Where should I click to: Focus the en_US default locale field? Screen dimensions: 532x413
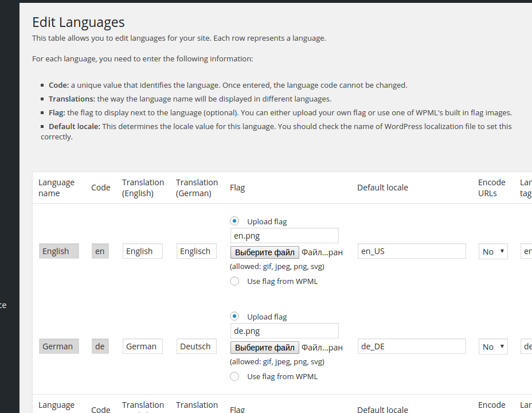pyautogui.click(x=411, y=251)
